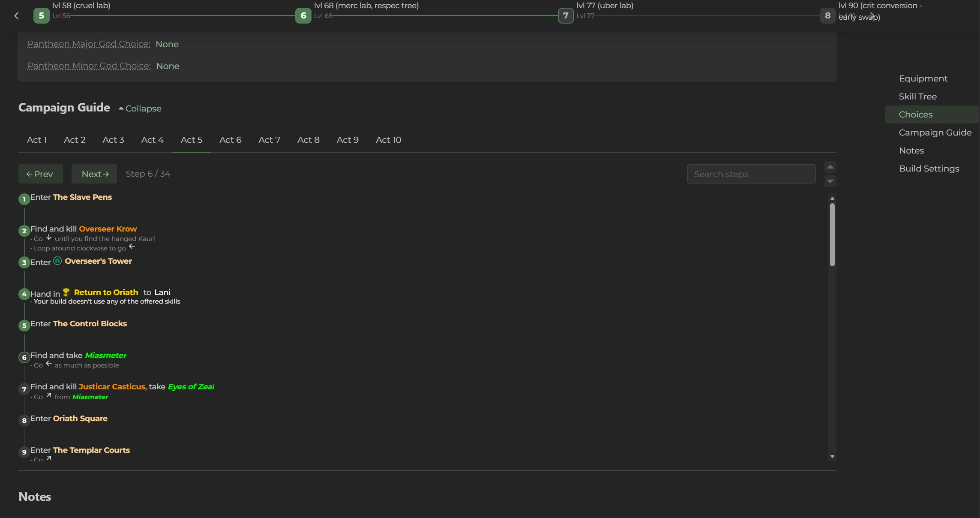Collapse the Campaign Guide section
The width and height of the screenshot is (980, 518).
(x=140, y=108)
